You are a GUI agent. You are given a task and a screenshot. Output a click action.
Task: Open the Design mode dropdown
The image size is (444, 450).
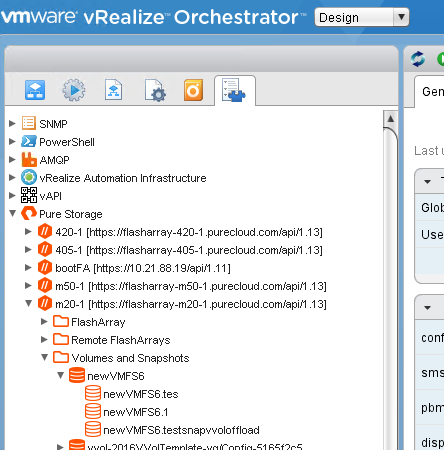(x=362, y=17)
